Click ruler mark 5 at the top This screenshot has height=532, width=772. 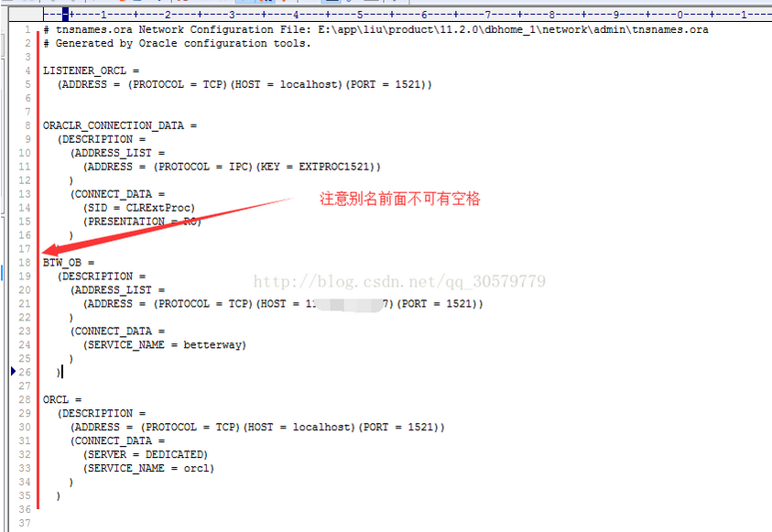pyautogui.click(x=360, y=15)
